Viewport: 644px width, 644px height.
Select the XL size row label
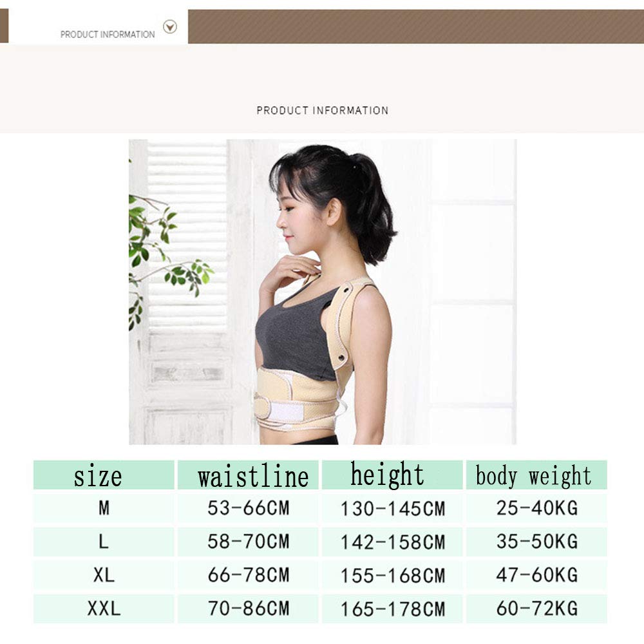coord(104,575)
